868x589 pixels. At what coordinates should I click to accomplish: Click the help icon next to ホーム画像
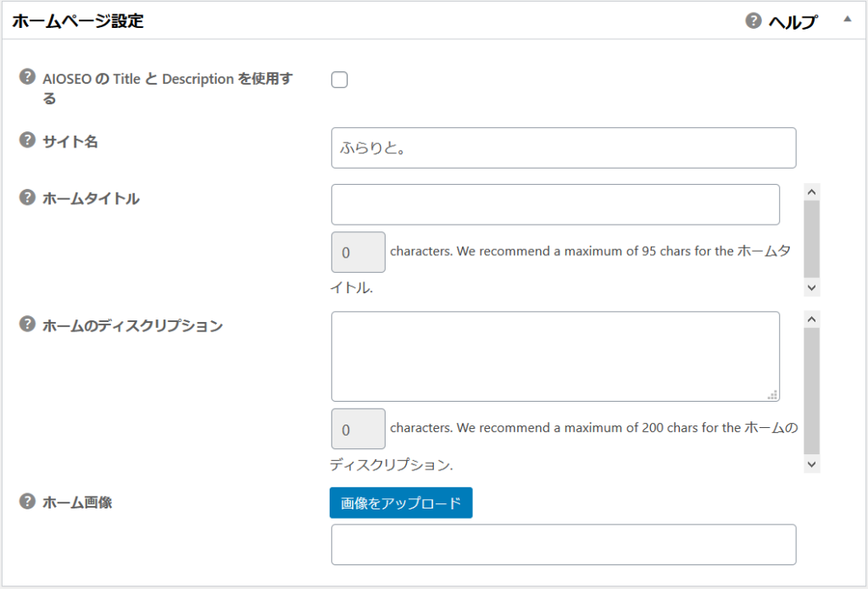point(27,502)
